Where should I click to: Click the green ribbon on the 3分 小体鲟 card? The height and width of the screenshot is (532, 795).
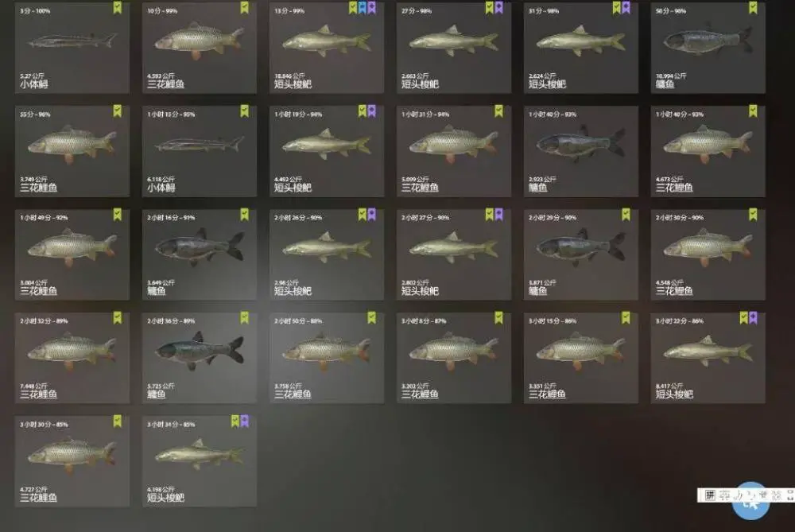[117, 8]
